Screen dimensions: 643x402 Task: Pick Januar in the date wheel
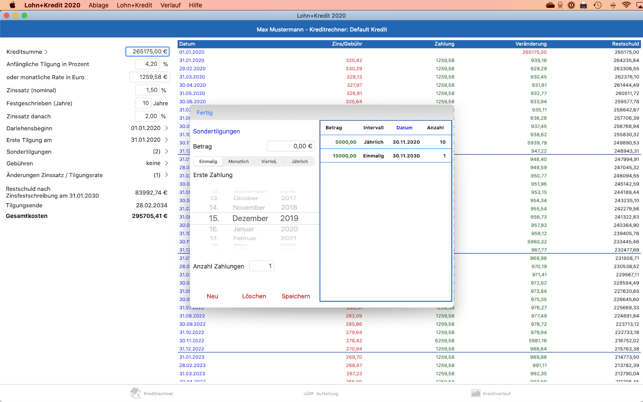coord(243,229)
